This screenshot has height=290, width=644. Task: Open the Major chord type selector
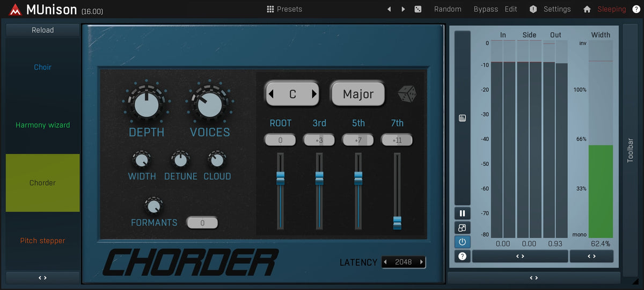(x=358, y=95)
